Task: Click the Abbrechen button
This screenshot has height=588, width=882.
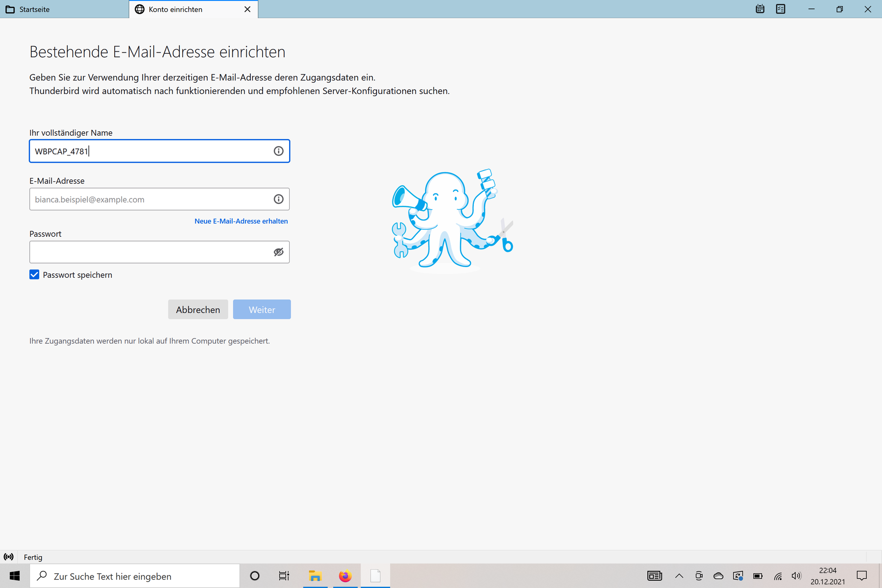Action: pos(198,309)
